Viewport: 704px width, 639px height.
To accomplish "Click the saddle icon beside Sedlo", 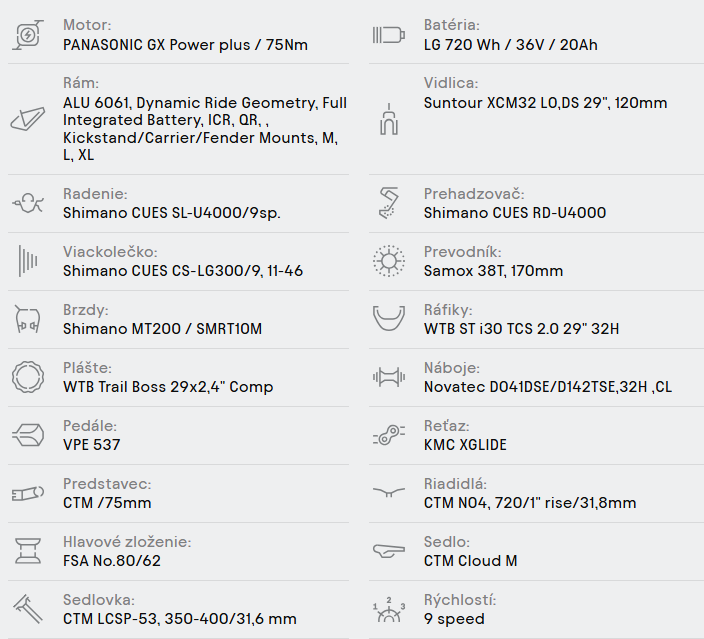I will coord(388,551).
